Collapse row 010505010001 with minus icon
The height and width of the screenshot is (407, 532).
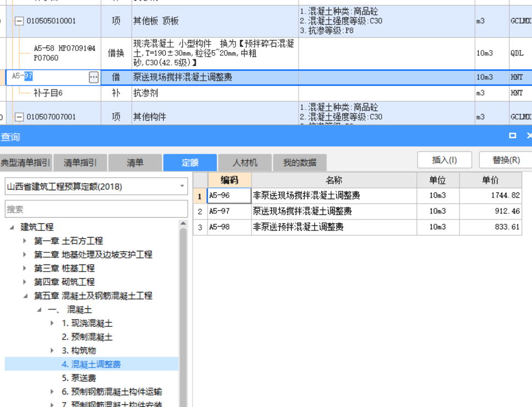[x=19, y=21]
